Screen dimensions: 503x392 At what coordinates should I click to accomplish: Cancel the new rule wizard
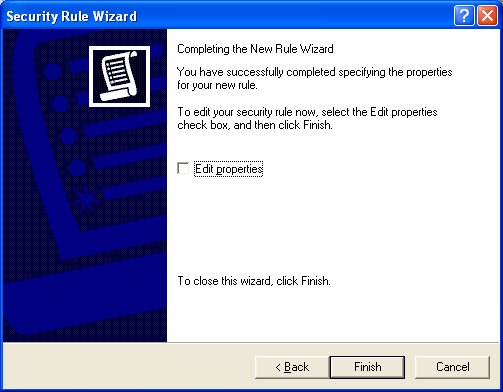(x=452, y=367)
